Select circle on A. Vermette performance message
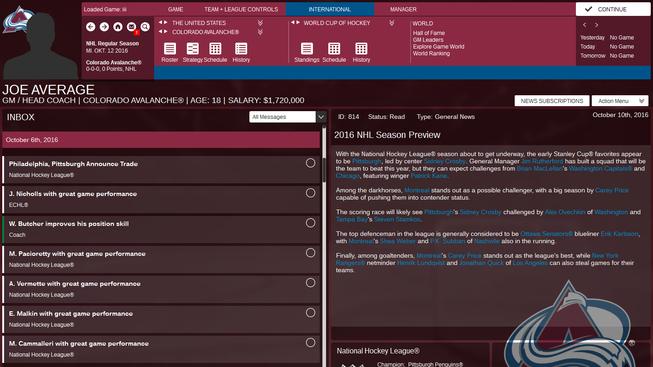Screen dimensions: 653x367 (x=310, y=283)
